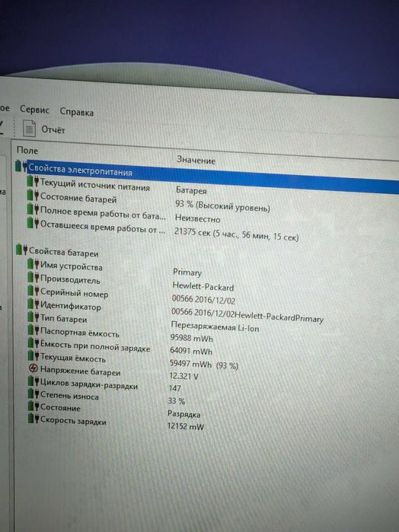The image size is (399, 532).
Task: Click the Поле column header
Action: click(x=27, y=150)
